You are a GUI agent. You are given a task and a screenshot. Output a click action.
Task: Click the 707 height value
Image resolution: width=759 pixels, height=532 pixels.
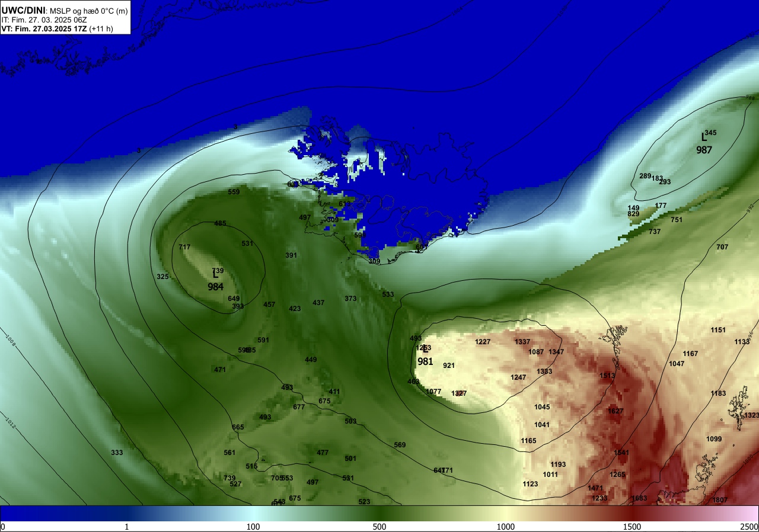point(722,247)
